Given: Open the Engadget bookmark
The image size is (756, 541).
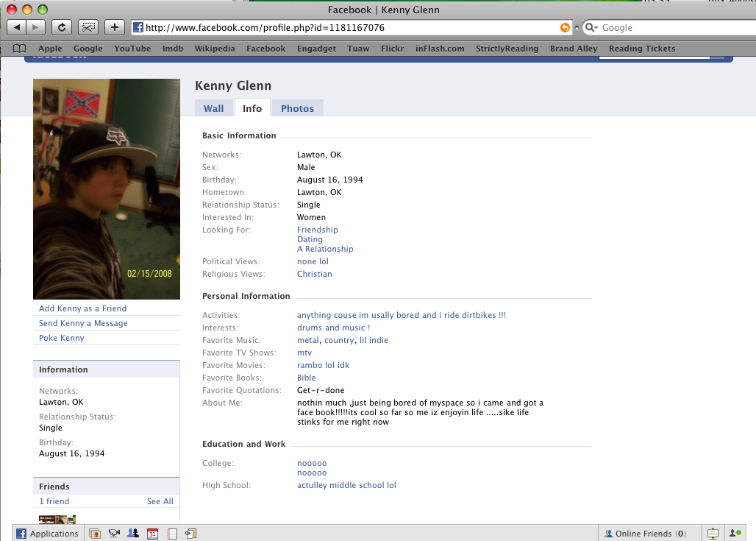Looking at the screenshot, I should (316, 49).
